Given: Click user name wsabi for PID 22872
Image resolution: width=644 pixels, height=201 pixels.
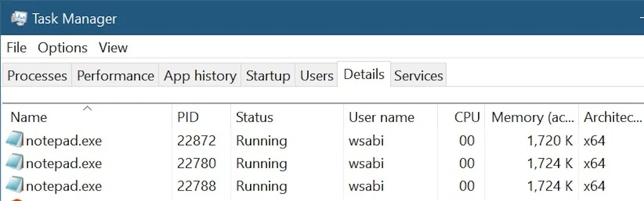Looking at the screenshot, I should coord(366,141).
